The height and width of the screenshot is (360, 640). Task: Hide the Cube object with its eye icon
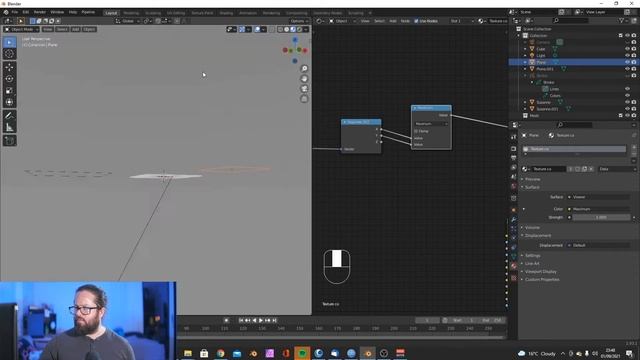(627, 49)
